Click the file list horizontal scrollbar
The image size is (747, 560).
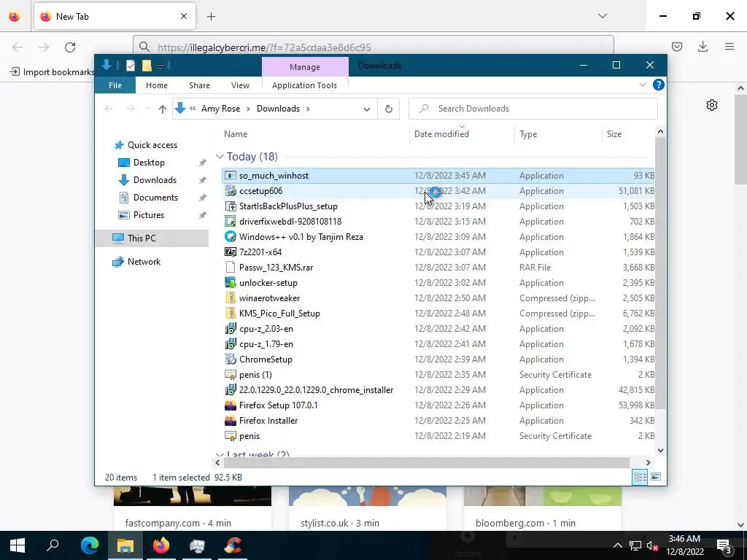coord(426,462)
